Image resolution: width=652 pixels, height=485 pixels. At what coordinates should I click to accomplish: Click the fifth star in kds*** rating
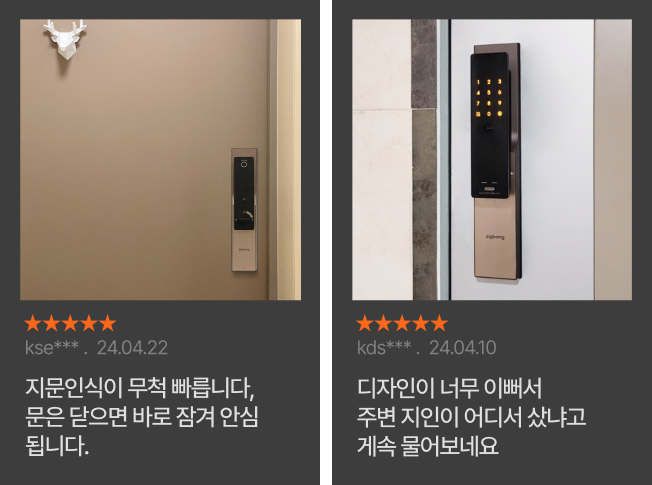(x=440, y=323)
